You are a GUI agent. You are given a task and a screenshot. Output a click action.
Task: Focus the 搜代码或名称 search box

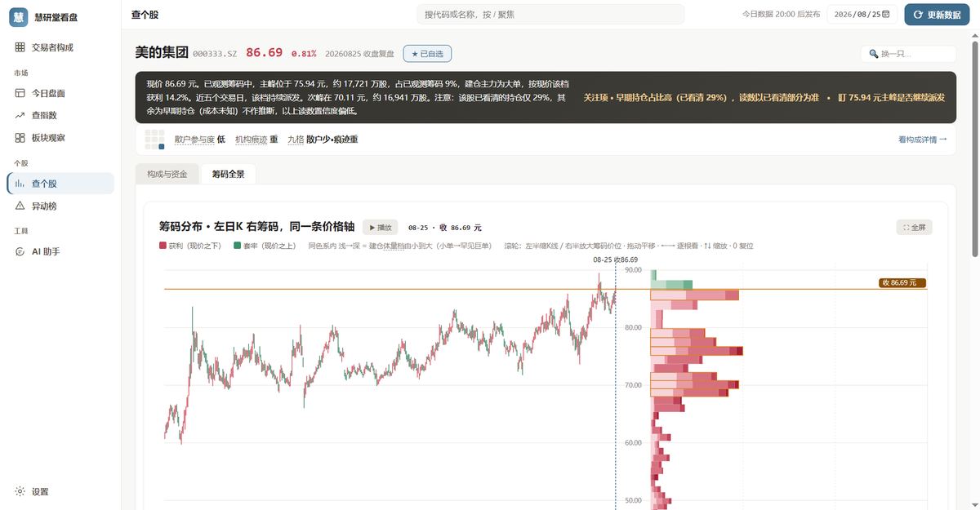(550, 14)
